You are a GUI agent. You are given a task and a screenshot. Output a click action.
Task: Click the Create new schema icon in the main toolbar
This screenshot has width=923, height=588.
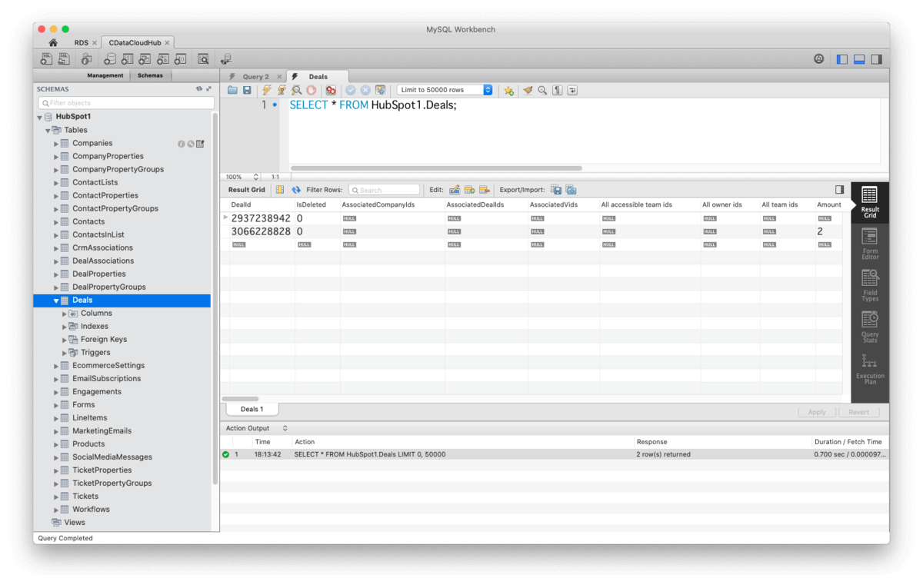[x=110, y=59]
